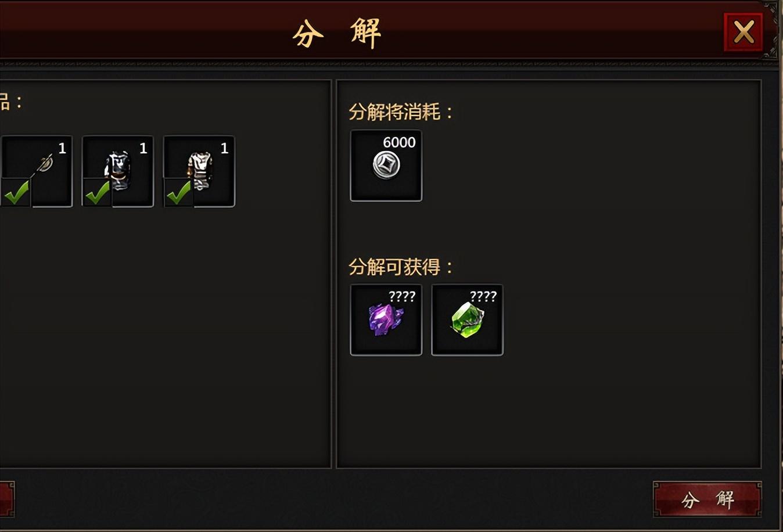Image resolution: width=783 pixels, height=532 pixels.
Task: Click the ???? above green gem
Action: 483,297
